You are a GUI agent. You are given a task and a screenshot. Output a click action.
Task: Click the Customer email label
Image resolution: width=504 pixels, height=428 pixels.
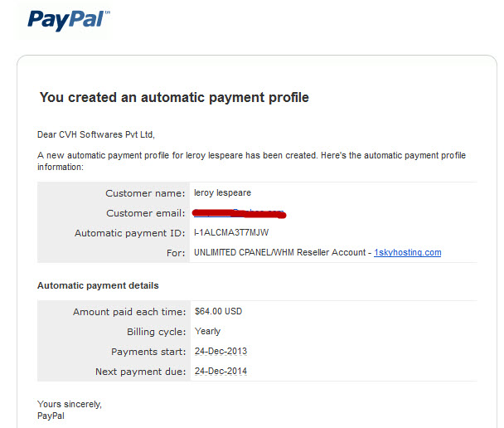tap(146, 213)
